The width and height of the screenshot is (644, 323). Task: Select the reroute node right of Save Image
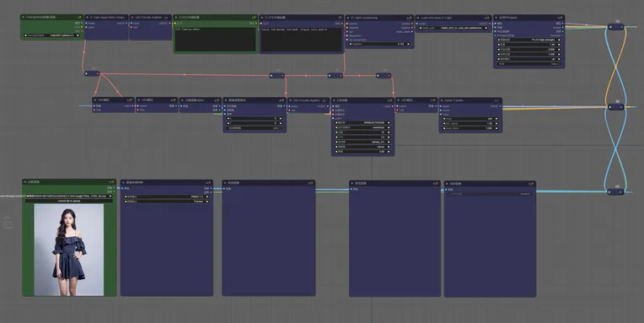(615, 192)
